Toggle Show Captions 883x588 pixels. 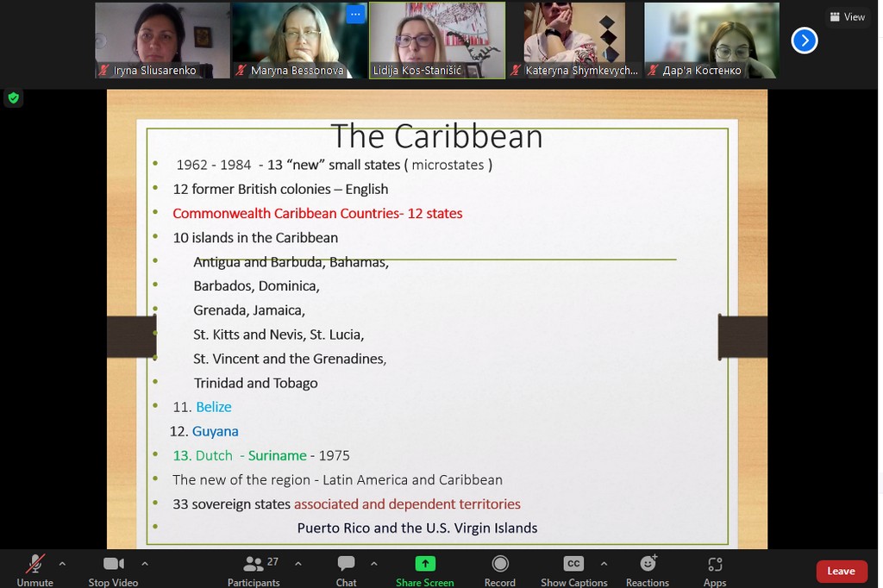(573, 569)
